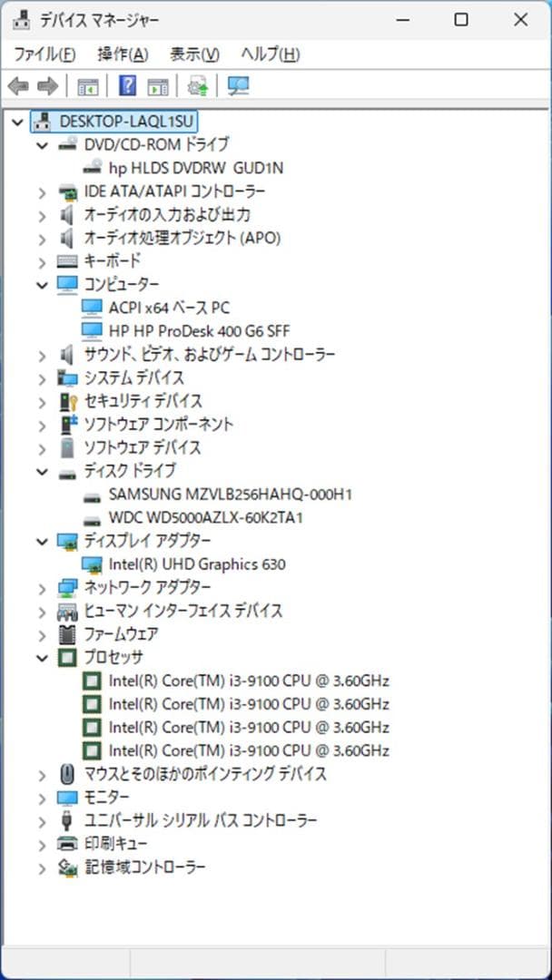Select Intel(R) UHD Graphics 630 adapter
The image size is (552, 980).
point(197,565)
